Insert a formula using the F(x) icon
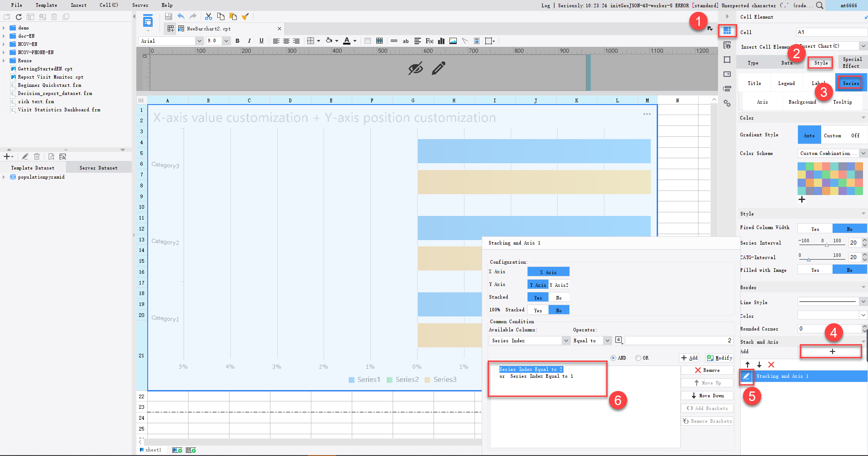868x456 pixels. click(x=429, y=41)
